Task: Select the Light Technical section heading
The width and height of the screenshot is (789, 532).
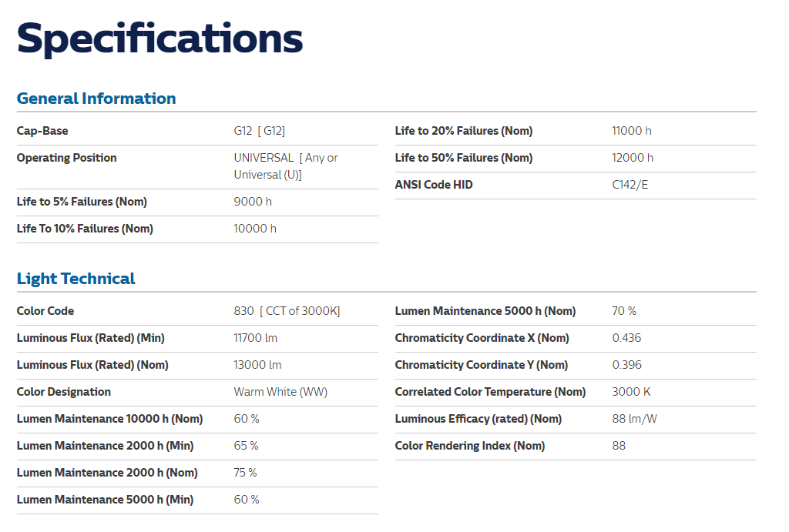Action: point(76,279)
